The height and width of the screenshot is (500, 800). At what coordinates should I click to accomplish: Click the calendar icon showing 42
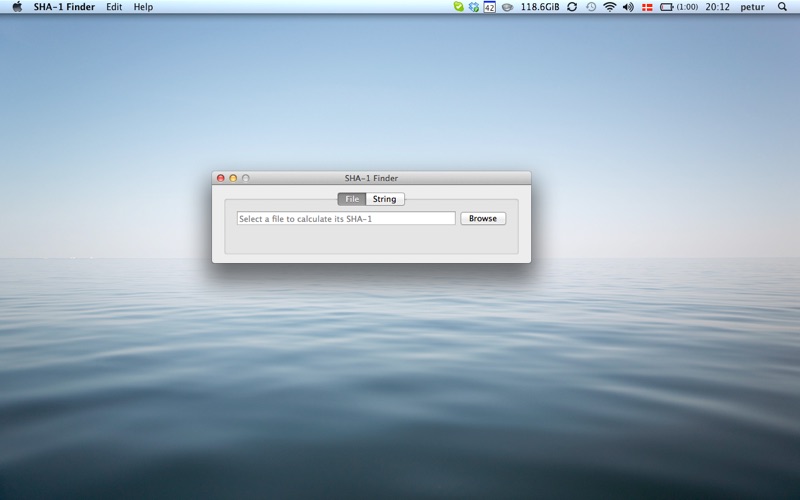[x=489, y=7]
